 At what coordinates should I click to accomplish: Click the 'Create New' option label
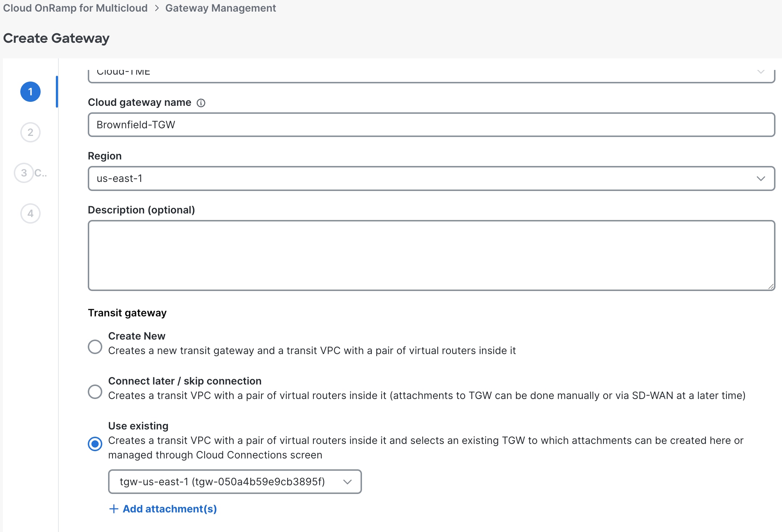(x=137, y=336)
